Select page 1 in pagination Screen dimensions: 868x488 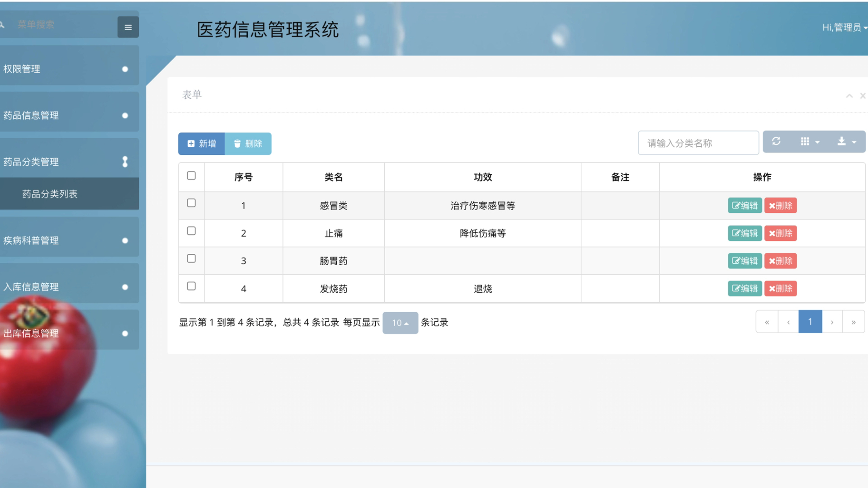pos(810,322)
